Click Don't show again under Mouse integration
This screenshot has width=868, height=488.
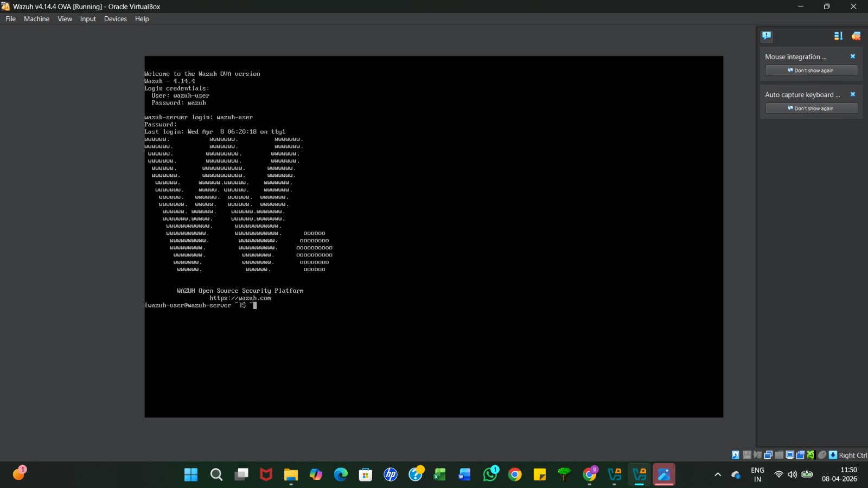[x=811, y=70]
